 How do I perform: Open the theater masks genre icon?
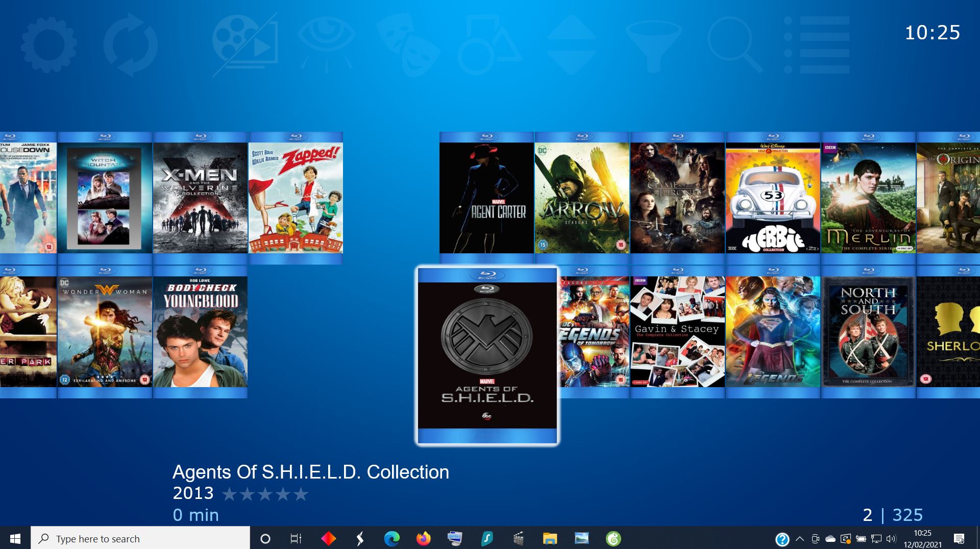click(x=408, y=45)
